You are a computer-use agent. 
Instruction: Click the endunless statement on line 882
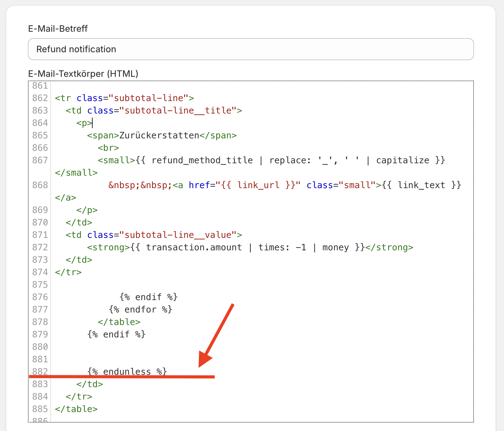coord(127,371)
